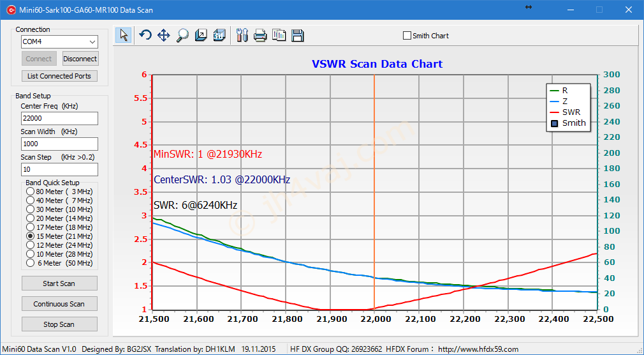644x355 pixels.
Task: Click the Scan Step input field
Action: (x=59, y=169)
